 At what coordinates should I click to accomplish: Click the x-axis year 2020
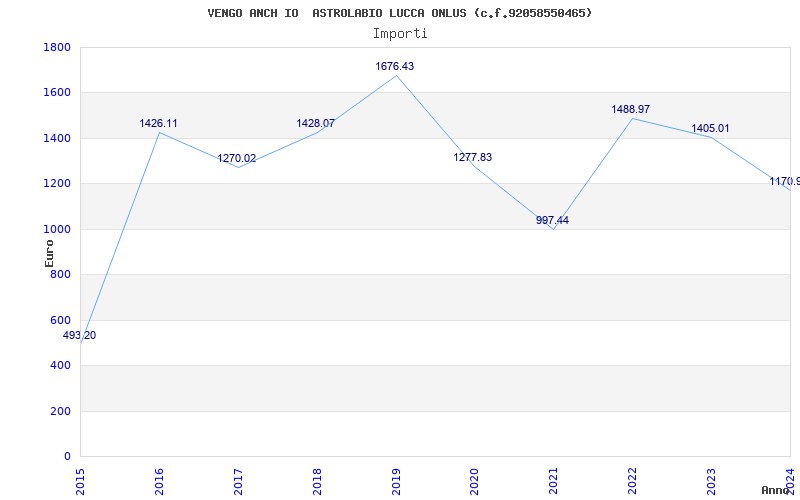click(x=474, y=482)
